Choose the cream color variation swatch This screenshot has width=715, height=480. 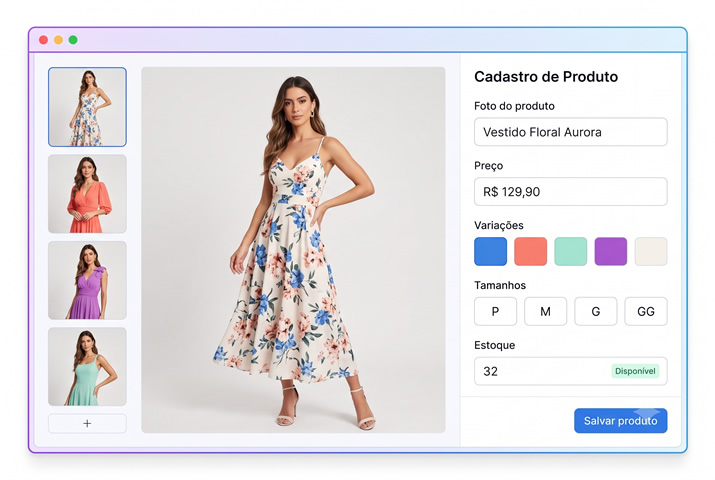point(651,251)
